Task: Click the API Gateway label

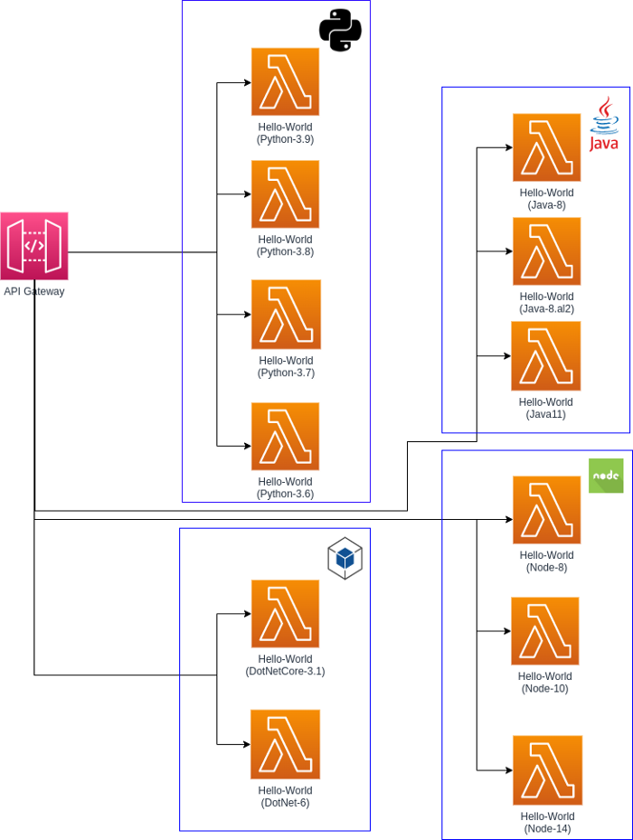Action: [x=34, y=291]
